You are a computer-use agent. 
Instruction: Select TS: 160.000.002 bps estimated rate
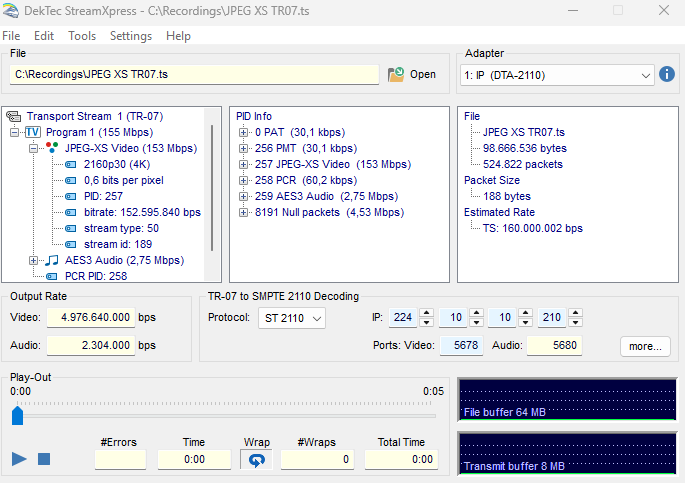[533, 228]
